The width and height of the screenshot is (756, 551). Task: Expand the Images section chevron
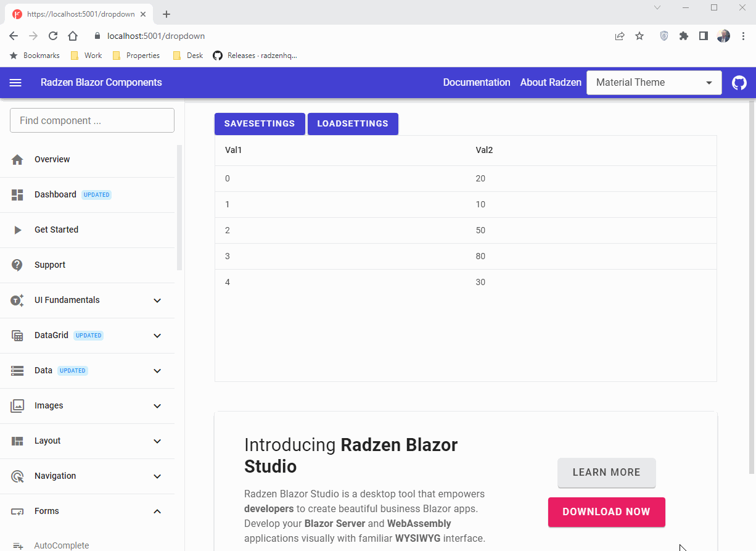pyautogui.click(x=157, y=406)
